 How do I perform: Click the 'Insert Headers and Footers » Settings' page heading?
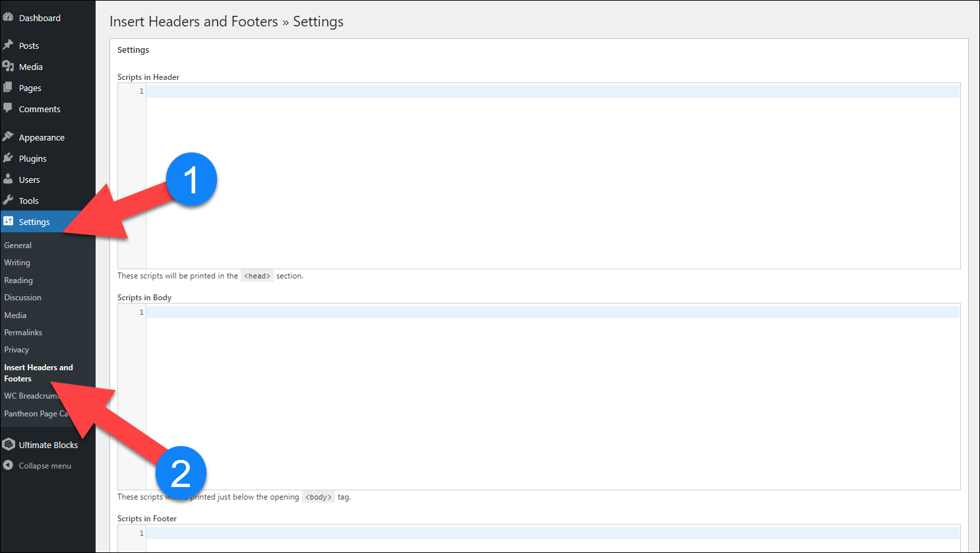226,21
